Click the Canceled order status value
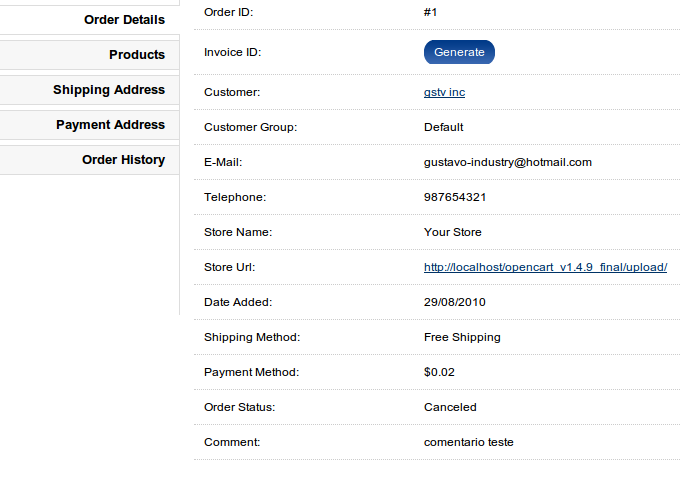This screenshot has height=482, width=681. click(450, 407)
